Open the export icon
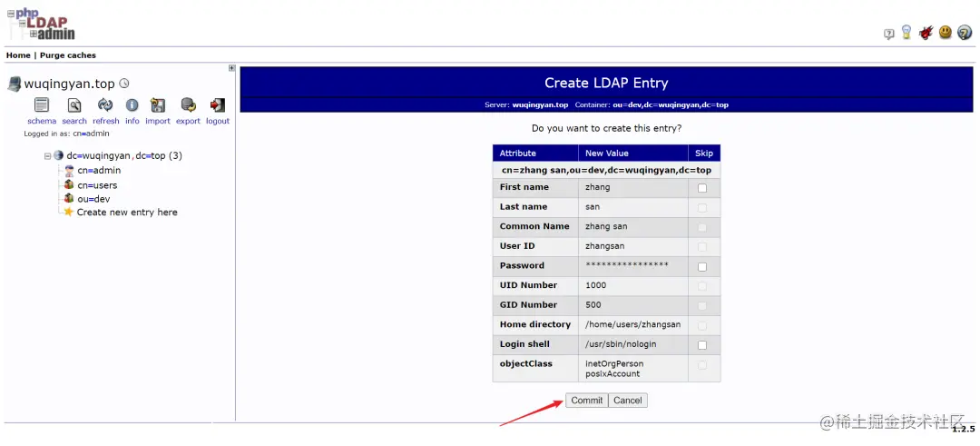The height and width of the screenshot is (446, 980). 188,105
